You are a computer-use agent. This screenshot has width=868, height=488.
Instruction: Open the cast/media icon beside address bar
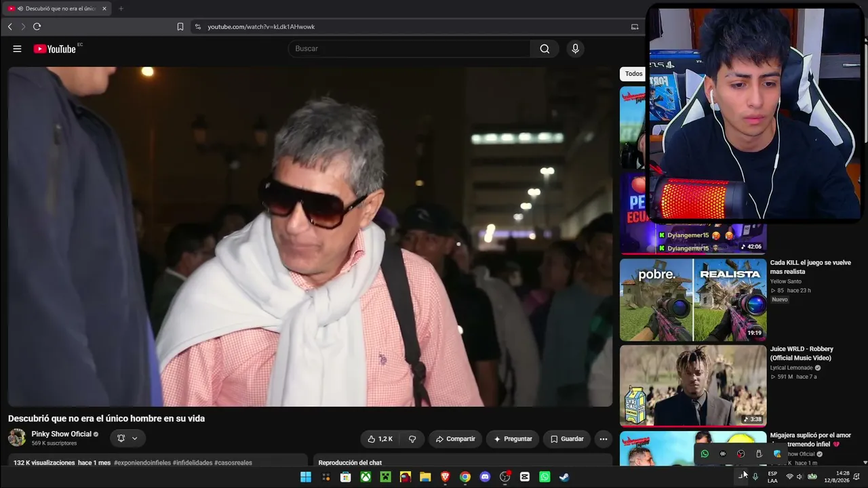pos(635,26)
